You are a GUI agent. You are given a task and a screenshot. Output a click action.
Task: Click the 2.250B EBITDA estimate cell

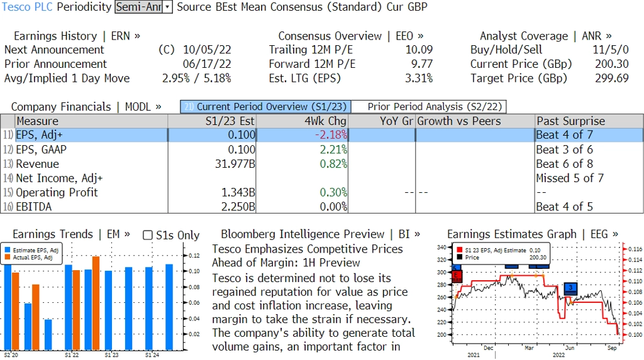[x=212, y=207]
